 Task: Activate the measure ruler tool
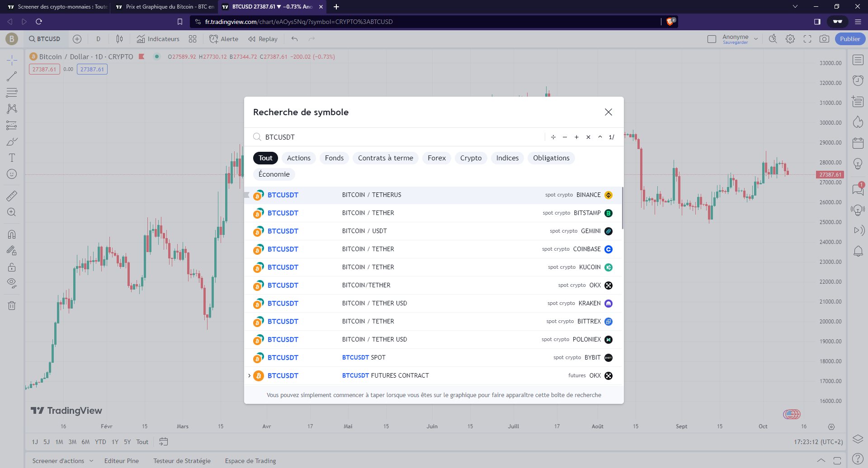(x=12, y=196)
